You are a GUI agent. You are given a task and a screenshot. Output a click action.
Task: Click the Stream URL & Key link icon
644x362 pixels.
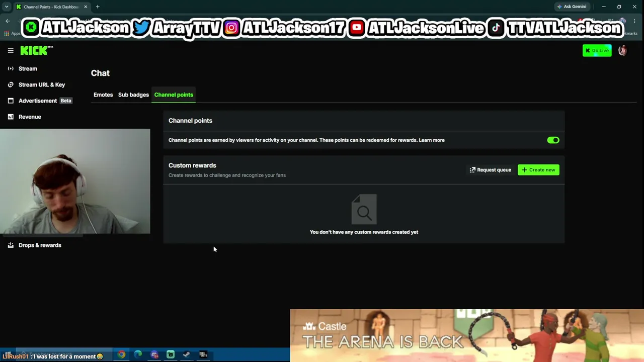11,84
